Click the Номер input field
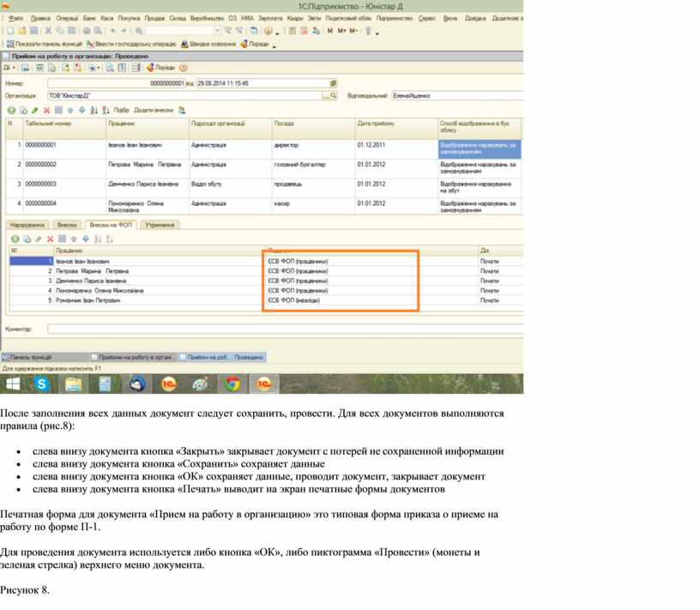Screen dimensions: 700x610 [116, 83]
